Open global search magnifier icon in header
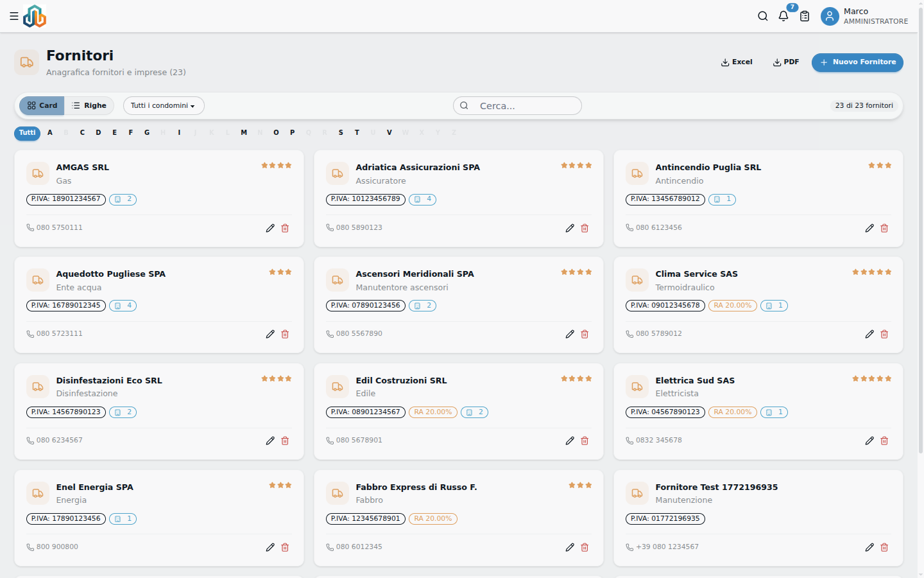Screen dimensions: 924x578 tap(763, 16)
